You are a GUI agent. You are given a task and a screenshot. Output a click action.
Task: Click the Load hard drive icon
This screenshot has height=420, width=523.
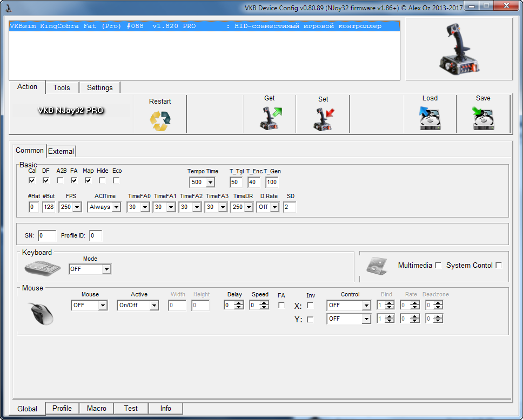click(x=430, y=118)
